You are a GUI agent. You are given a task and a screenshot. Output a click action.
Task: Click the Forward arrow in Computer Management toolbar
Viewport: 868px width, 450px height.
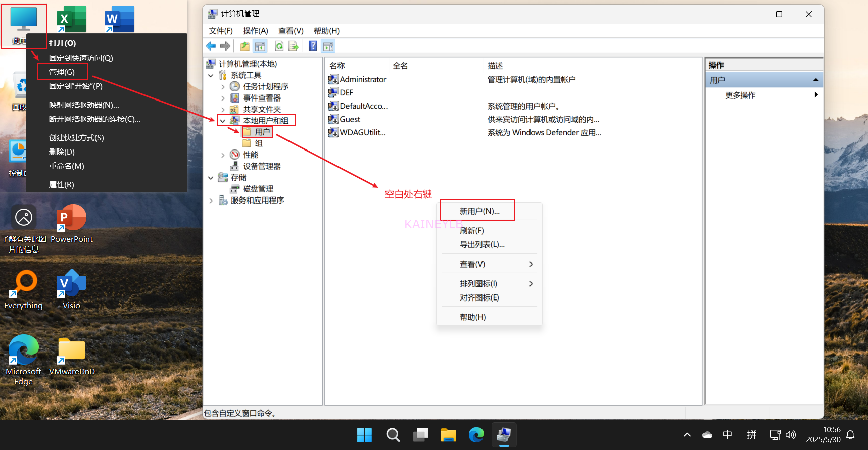(225, 46)
